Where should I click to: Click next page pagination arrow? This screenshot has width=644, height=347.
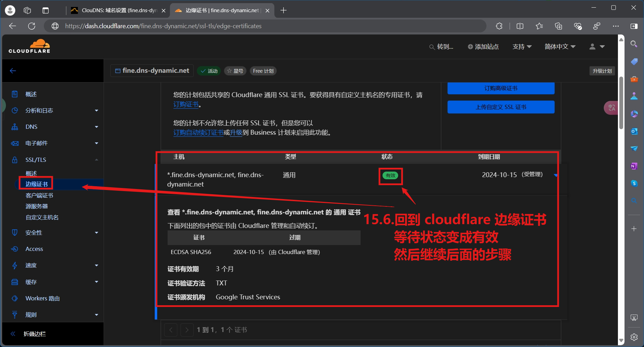click(187, 330)
